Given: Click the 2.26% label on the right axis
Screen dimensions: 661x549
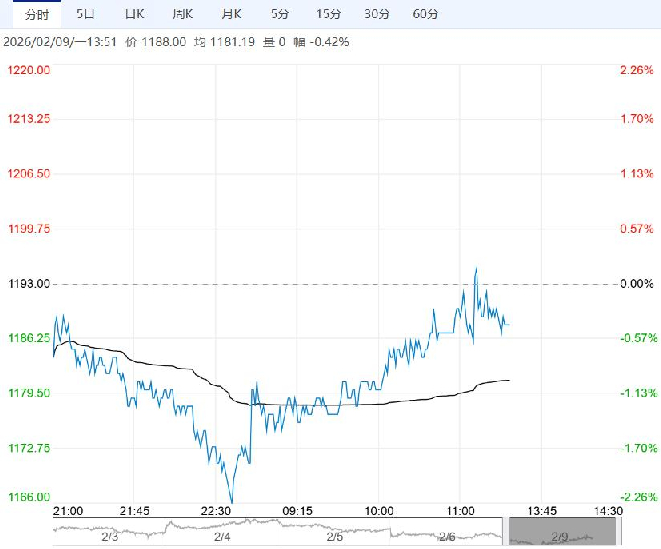Looking at the screenshot, I should coord(636,69).
